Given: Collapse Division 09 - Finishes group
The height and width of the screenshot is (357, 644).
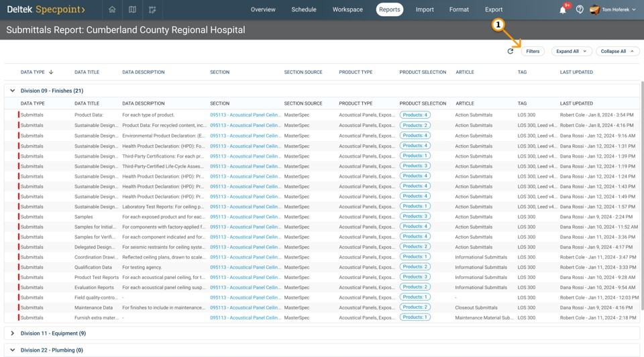Looking at the screenshot, I should click(12, 91).
